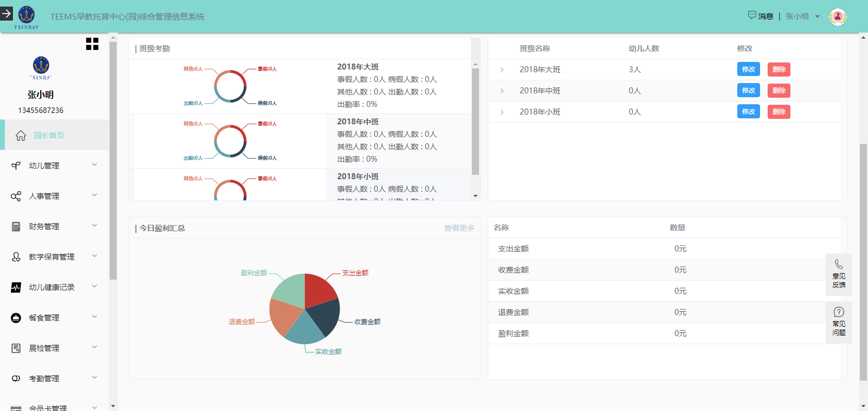Image resolution: width=868 pixels, height=411 pixels.
Task: Click the 餐食管理 dish icon
Action: (16, 318)
